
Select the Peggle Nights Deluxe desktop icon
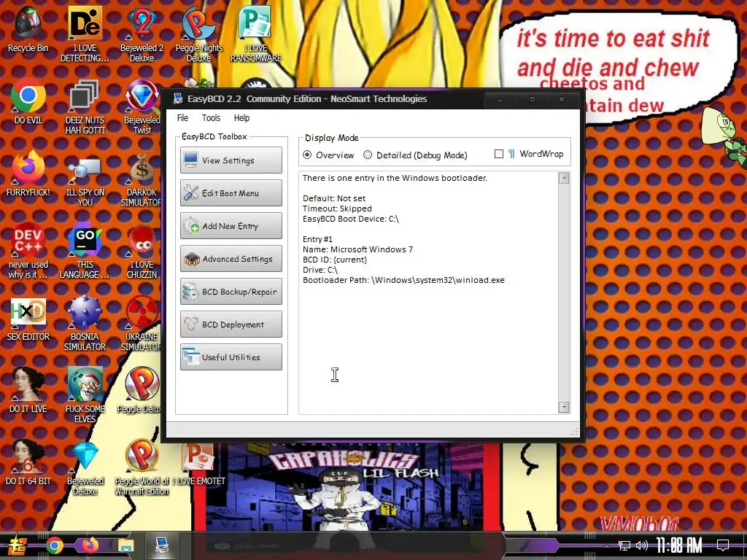coord(198,34)
